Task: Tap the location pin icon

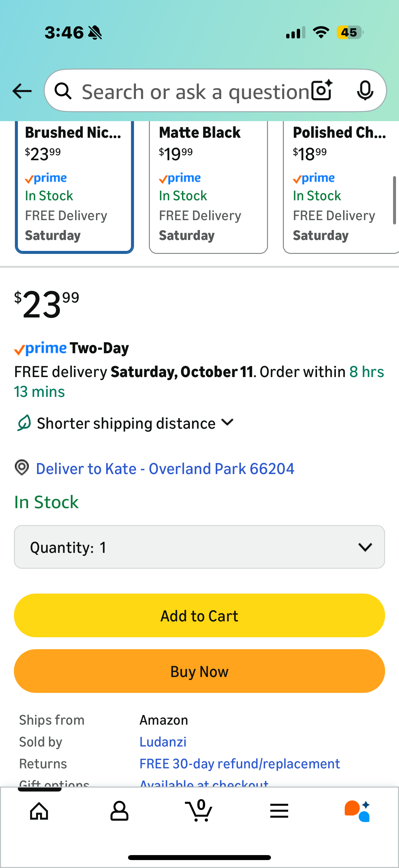Action: pyautogui.click(x=22, y=468)
